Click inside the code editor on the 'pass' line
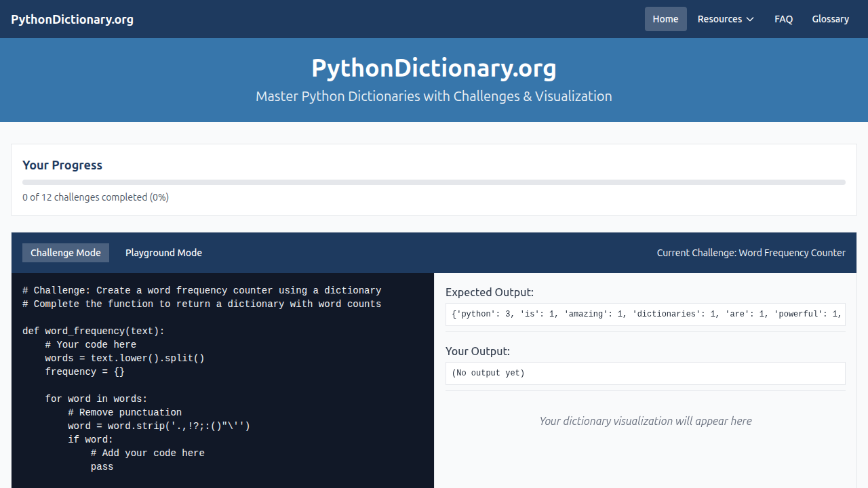This screenshot has height=488, width=868. (x=102, y=466)
